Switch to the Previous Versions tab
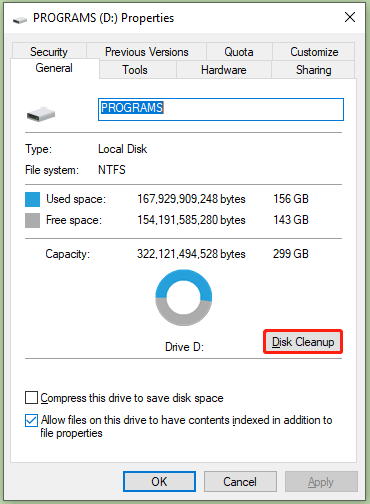Screen dimensions: 370x504 pos(147,51)
